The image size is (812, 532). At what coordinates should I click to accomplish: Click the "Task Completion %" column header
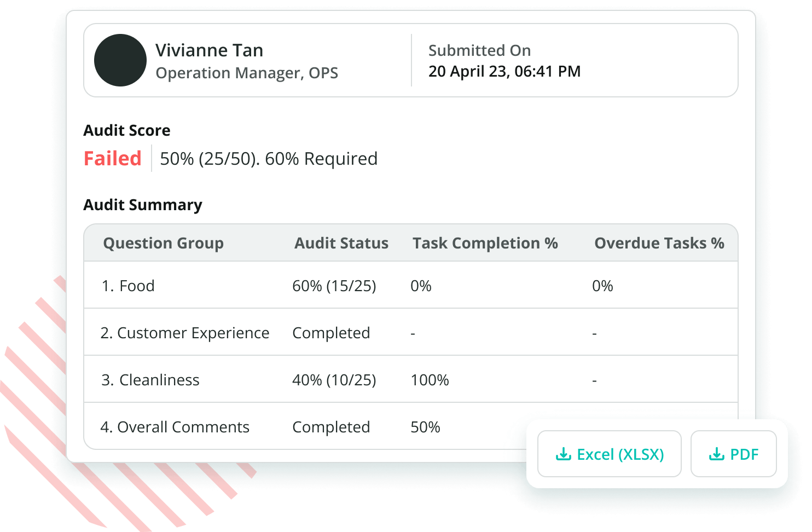pos(485,243)
